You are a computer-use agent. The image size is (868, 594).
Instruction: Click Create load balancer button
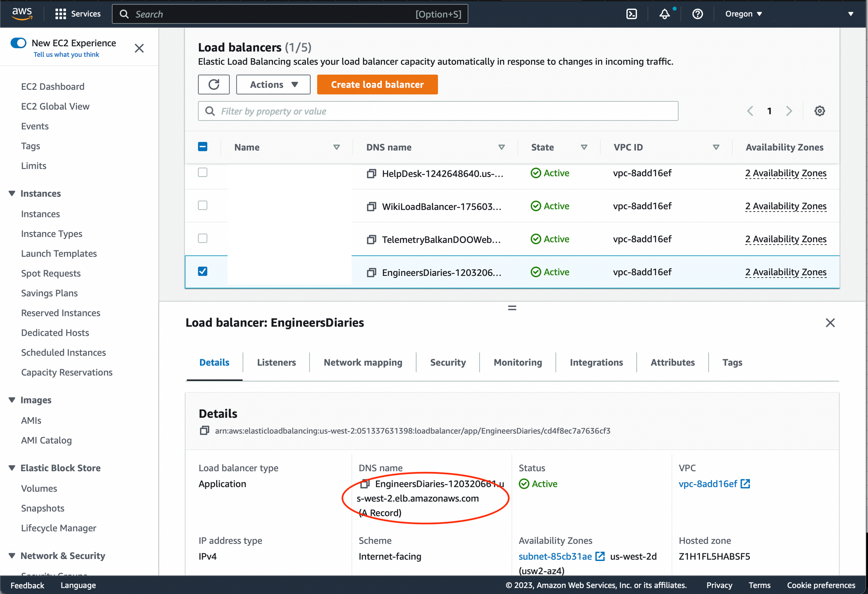pos(377,84)
